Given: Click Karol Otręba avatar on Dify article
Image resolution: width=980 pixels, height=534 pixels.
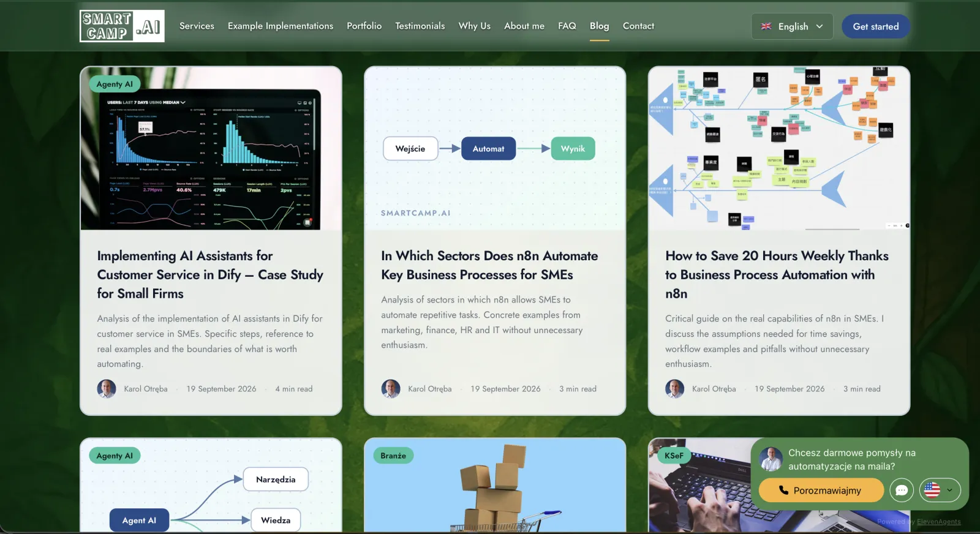Looking at the screenshot, I should [x=107, y=389].
